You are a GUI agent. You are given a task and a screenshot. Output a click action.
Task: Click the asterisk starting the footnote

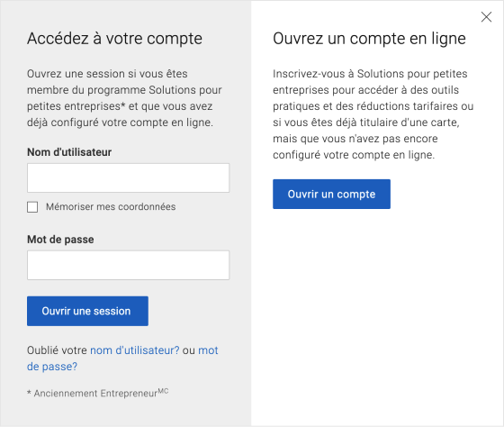click(29, 393)
